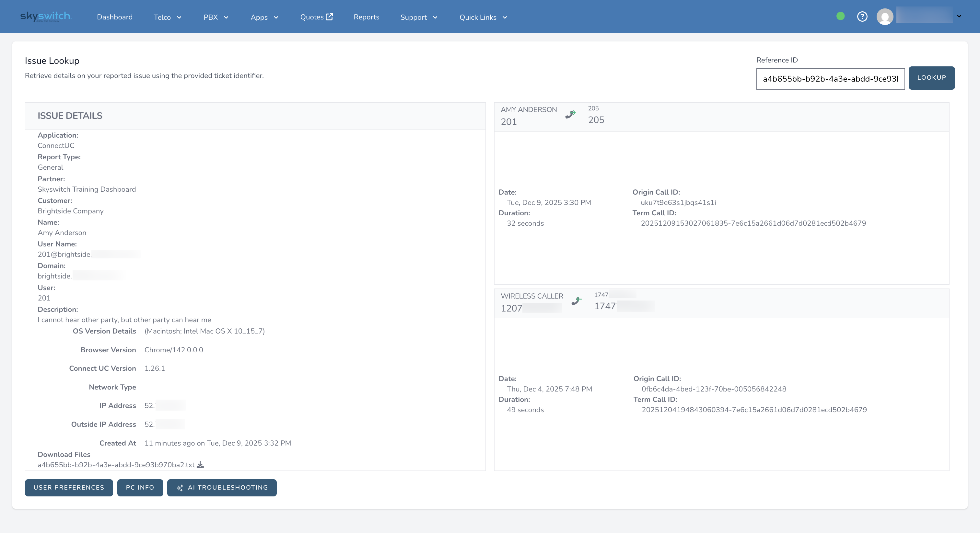980x533 pixels.
Task: Open the Reports menu item
Action: (x=366, y=17)
